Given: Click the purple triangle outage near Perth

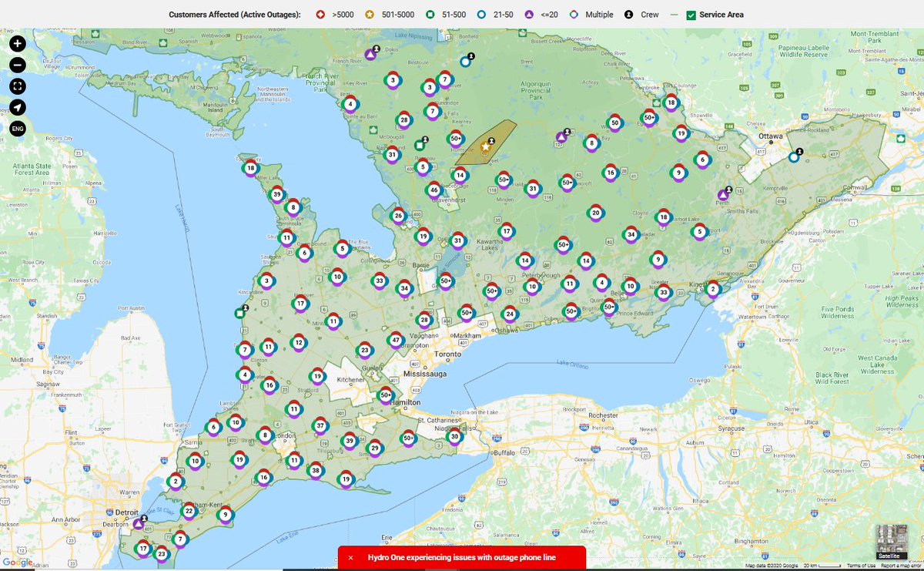Looking at the screenshot, I should (x=723, y=194).
